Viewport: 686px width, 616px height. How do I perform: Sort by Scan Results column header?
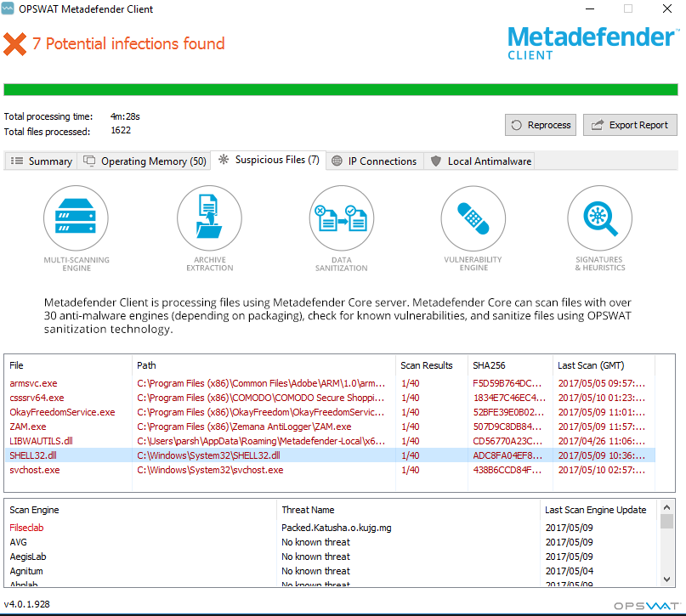(432, 365)
